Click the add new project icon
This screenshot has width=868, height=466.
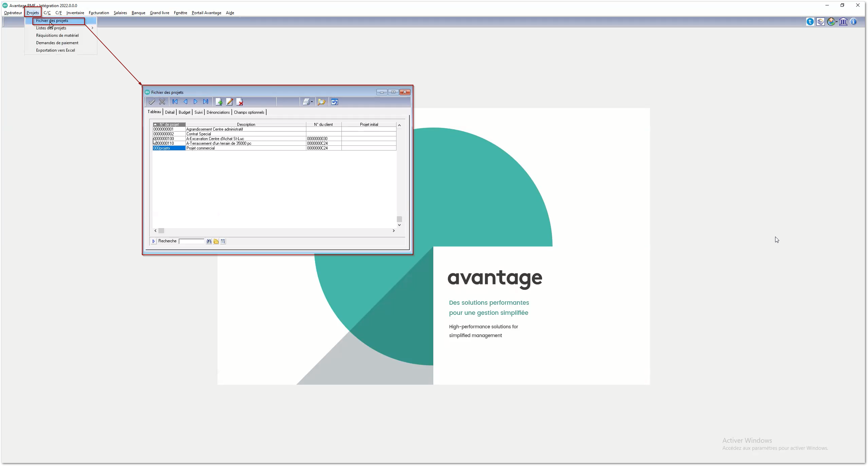219,102
